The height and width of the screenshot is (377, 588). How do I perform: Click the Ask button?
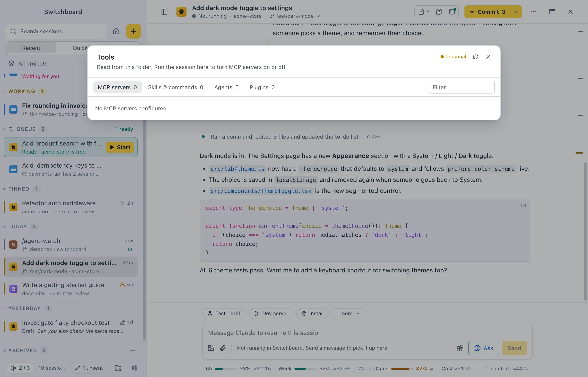coord(483,348)
